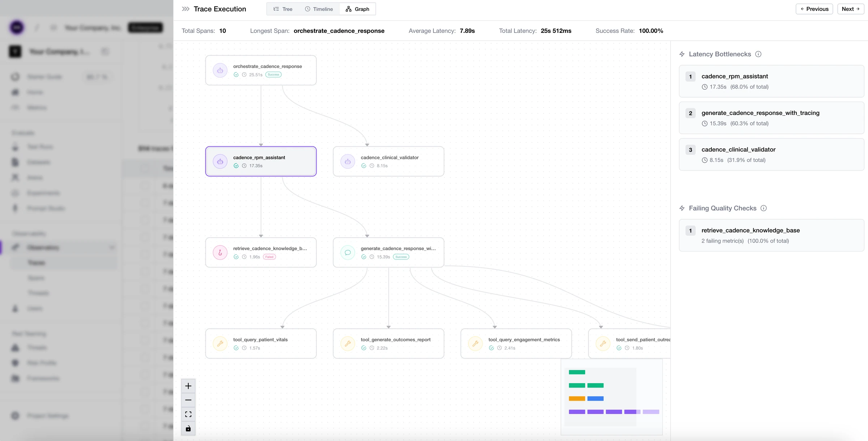Select the cadence_rpm_assistant graph node
868x441 pixels.
pyautogui.click(x=261, y=161)
